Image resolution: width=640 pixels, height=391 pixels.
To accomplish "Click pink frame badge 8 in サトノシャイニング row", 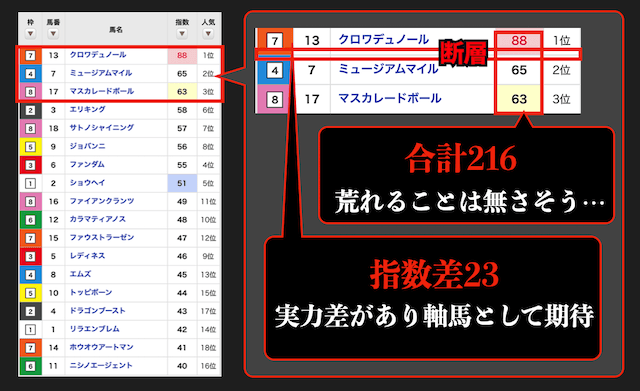I will (30, 129).
